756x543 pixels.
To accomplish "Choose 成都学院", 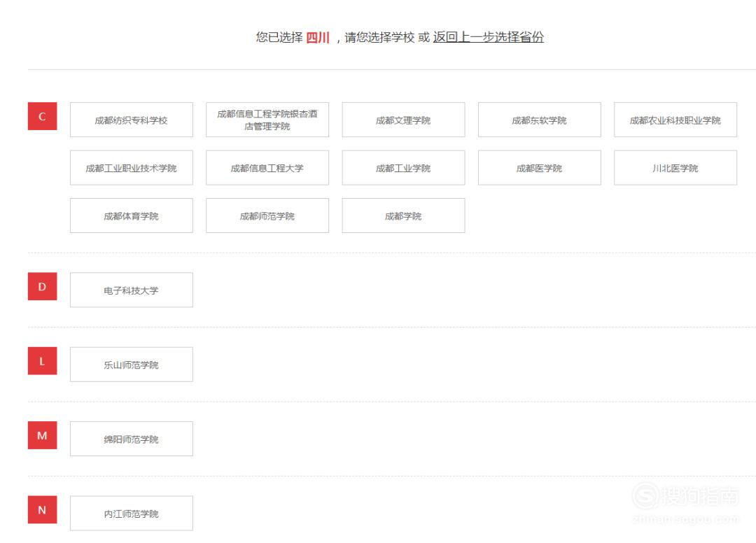I will tap(403, 216).
